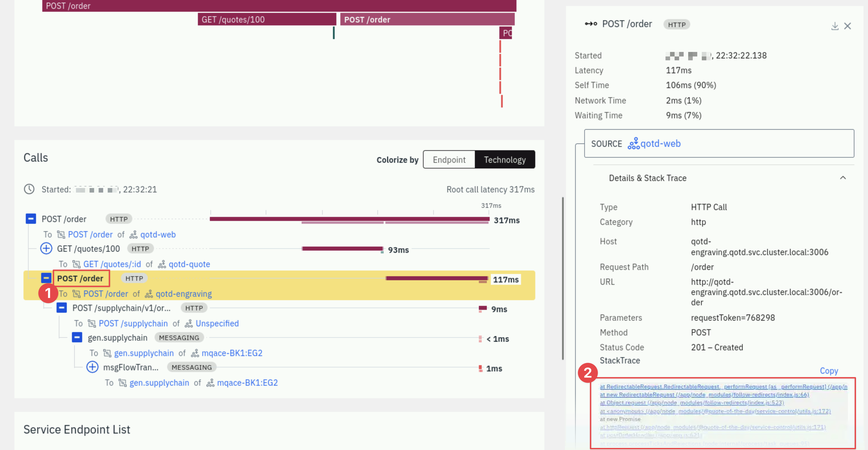This screenshot has height=450, width=868.
Task: Click the call arrow icon beside panel title
Action: tap(591, 24)
